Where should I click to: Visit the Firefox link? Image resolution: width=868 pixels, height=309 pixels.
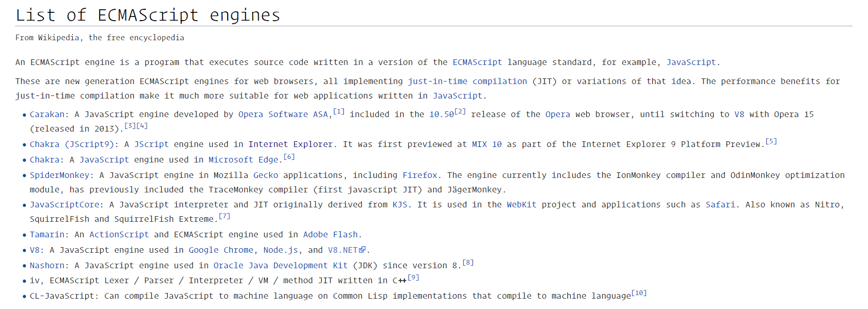point(420,175)
